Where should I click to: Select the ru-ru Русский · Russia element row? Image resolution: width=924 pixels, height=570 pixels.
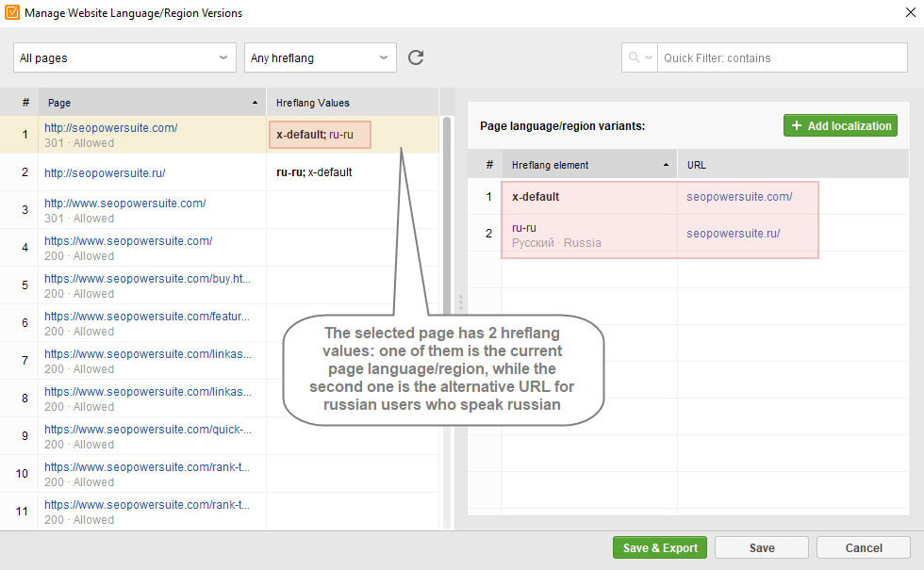[688, 234]
